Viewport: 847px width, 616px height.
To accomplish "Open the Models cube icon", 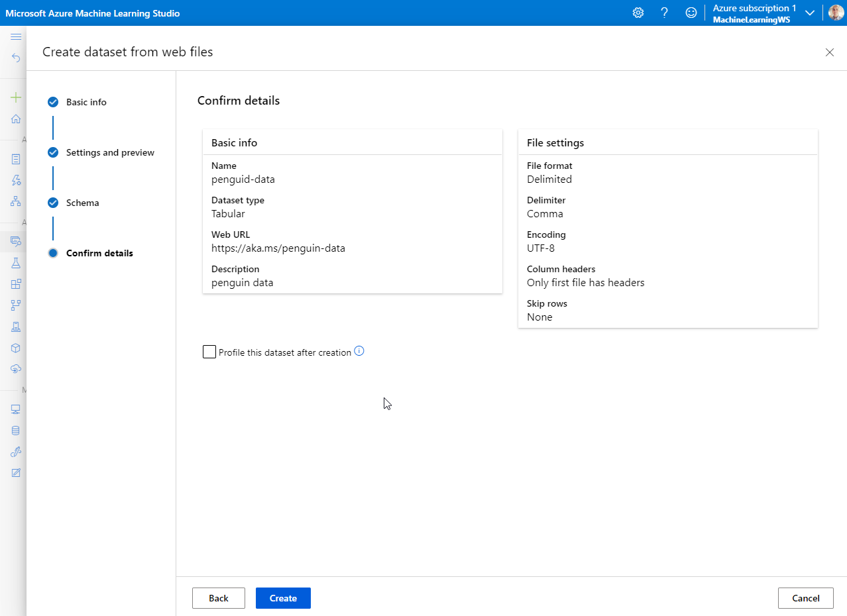I will 16,348.
